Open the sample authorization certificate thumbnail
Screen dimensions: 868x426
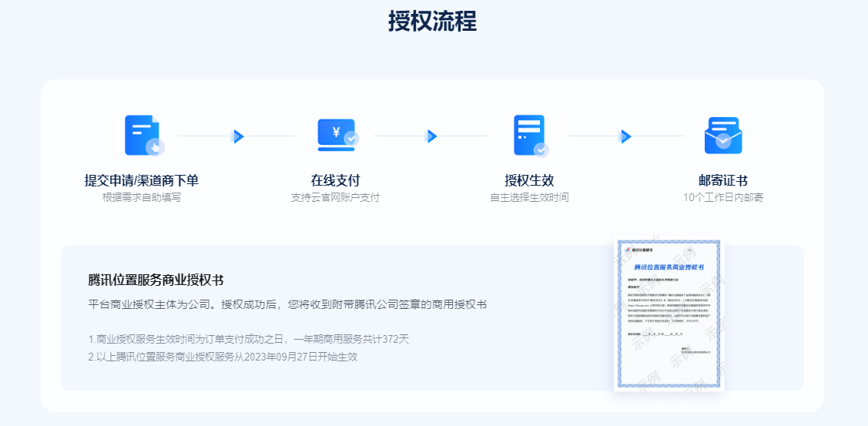pos(669,314)
